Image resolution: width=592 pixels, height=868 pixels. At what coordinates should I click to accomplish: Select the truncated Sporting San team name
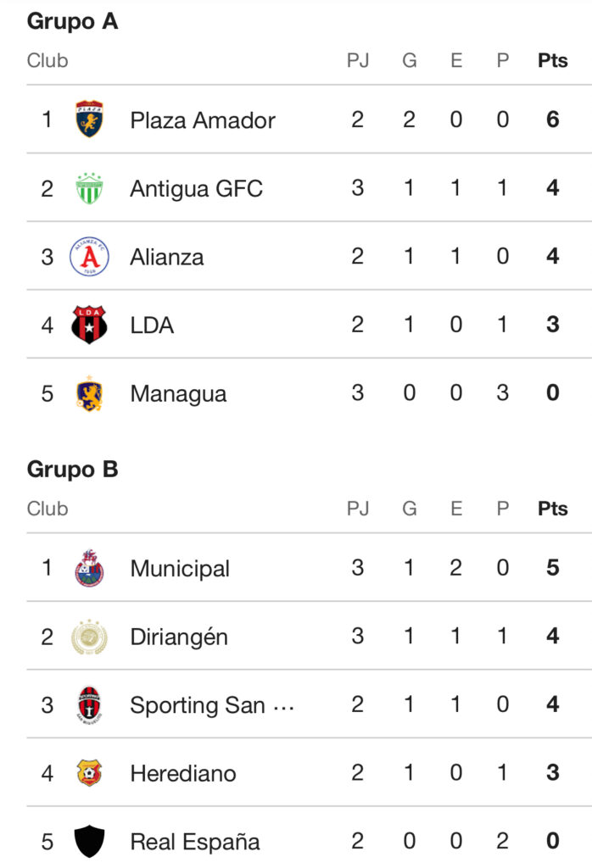click(x=212, y=705)
